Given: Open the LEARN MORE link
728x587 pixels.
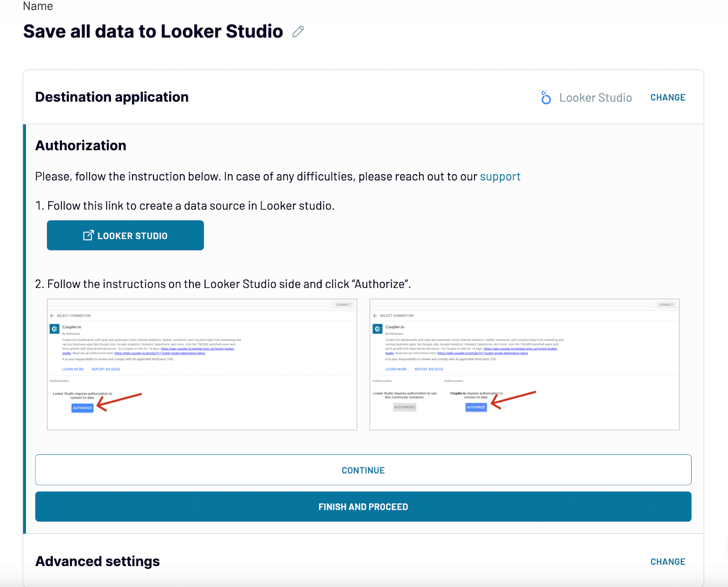Looking at the screenshot, I should coord(72,369).
